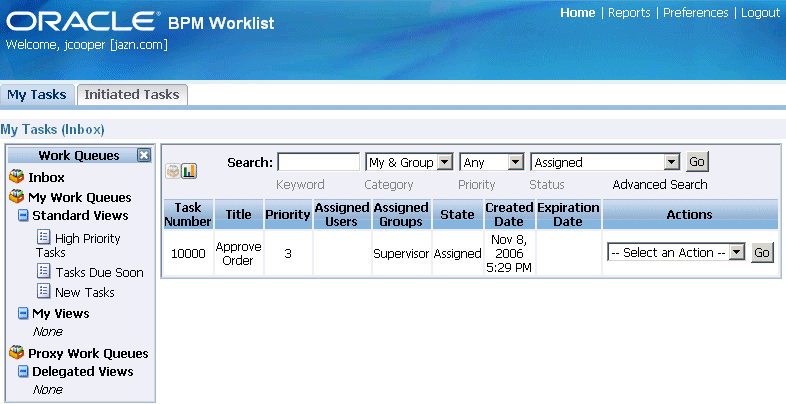The width and height of the screenshot is (786, 404).
Task: Click the Tasks Due Soon view icon
Action: point(44,271)
